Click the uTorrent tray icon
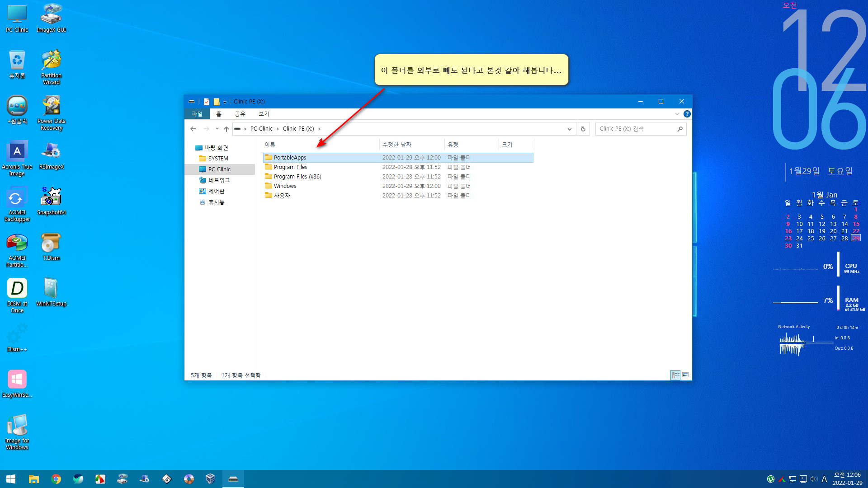This screenshot has height=488, width=868. point(771,479)
